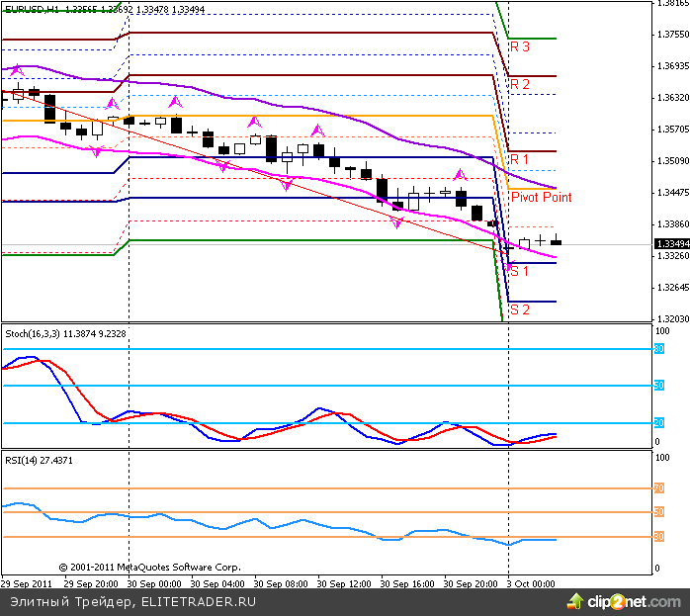Click the Stochastic 20 level marker
The image size is (690, 616).
pyautogui.click(x=658, y=423)
